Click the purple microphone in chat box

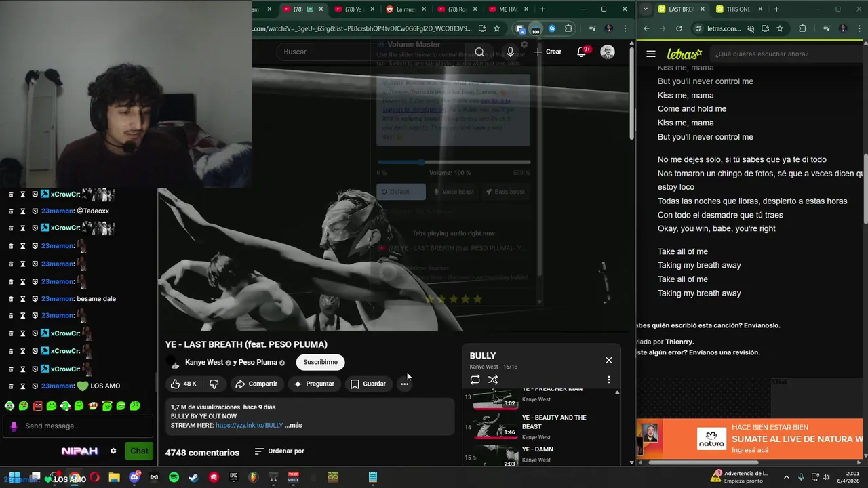point(14,426)
